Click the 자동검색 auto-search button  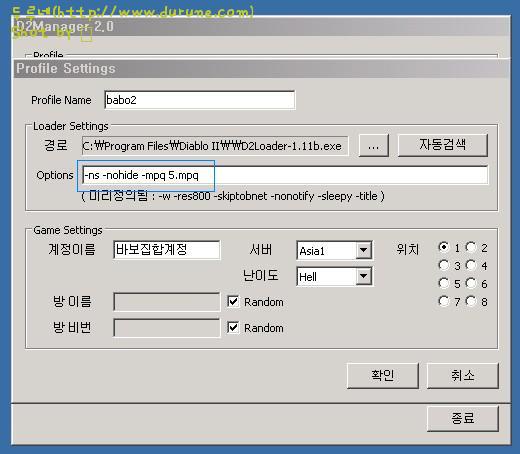click(443, 145)
